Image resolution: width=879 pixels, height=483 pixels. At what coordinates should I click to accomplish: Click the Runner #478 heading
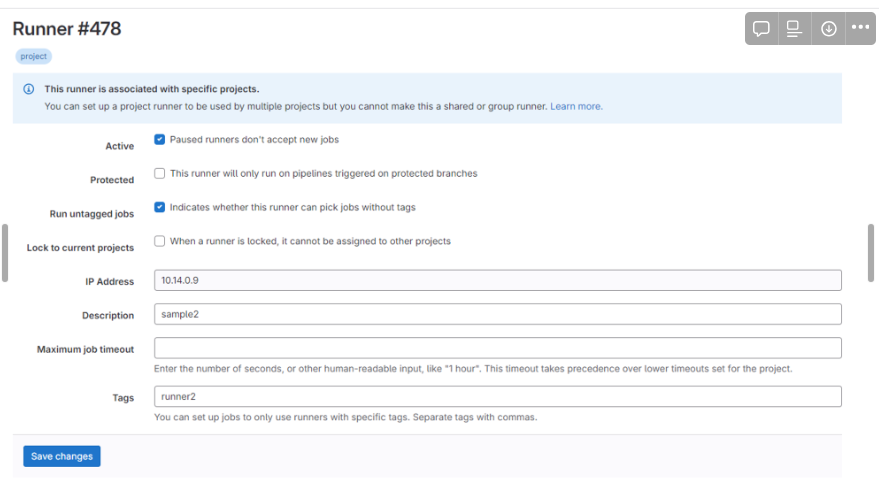(67, 29)
